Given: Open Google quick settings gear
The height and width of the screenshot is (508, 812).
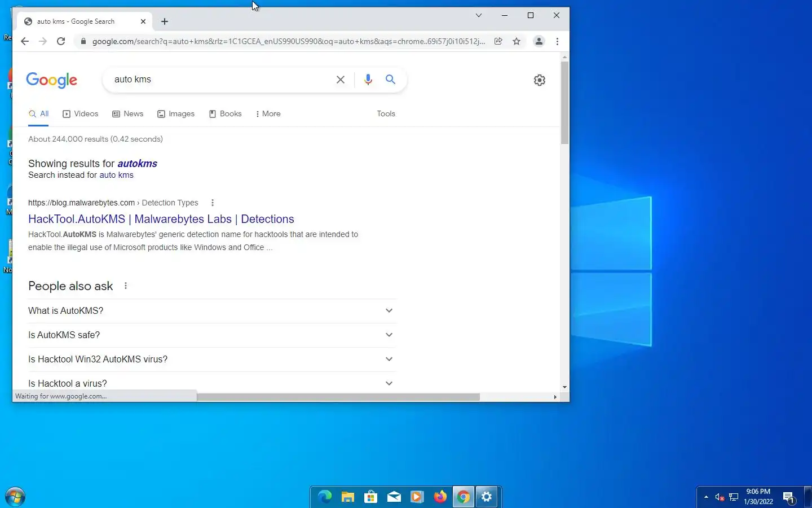Looking at the screenshot, I should point(540,80).
